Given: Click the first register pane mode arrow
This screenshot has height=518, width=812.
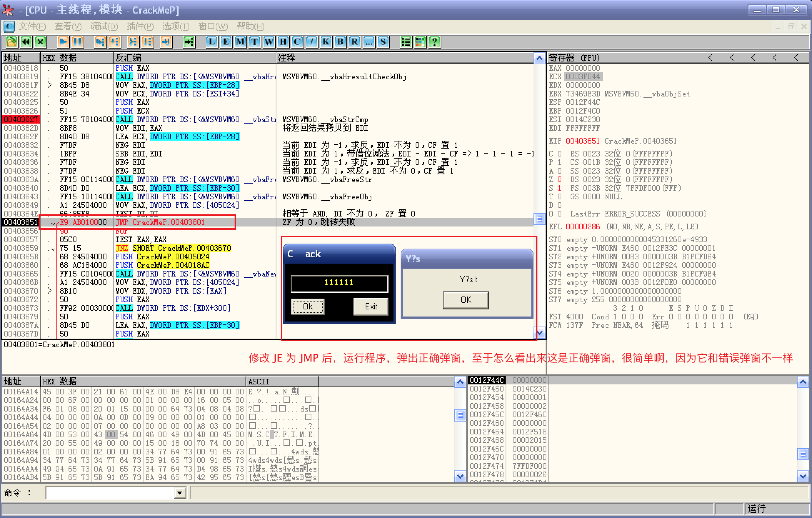Looking at the screenshot, I should pyautogui.click(x=710, y=58).
